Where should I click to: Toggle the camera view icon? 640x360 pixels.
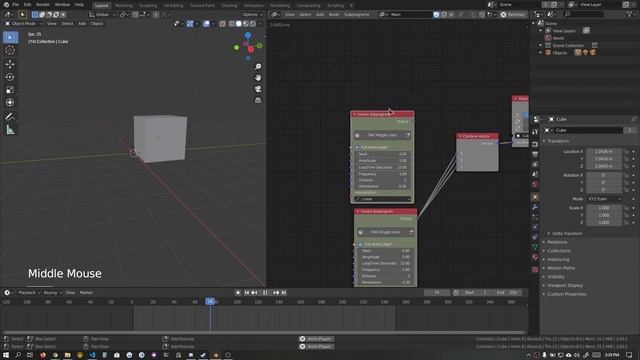258,89
